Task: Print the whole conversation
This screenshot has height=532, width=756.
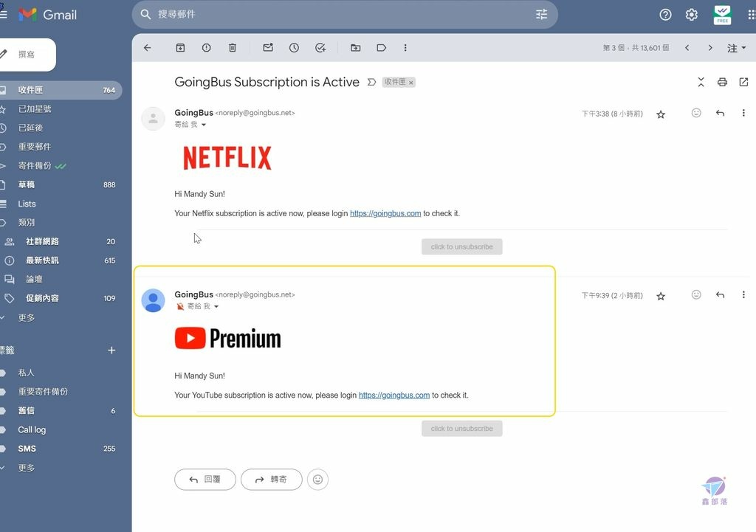Action: pos(722,82)
